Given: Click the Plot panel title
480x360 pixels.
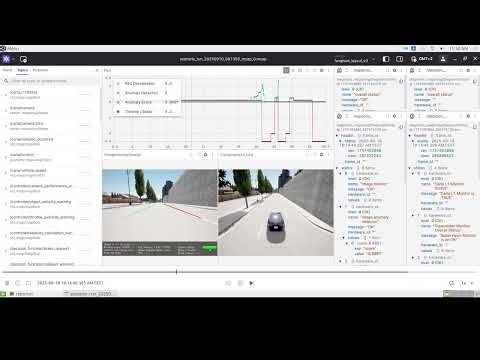Looking at the screenshot, I should coord(107,70).
